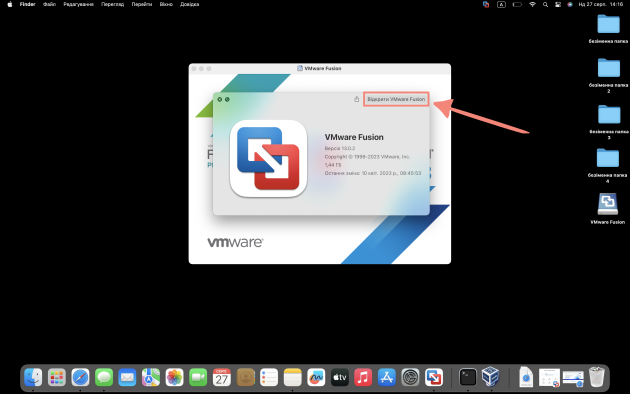Open the Файл menu
This screenshot has height=394, width=630.
[49, 4]
